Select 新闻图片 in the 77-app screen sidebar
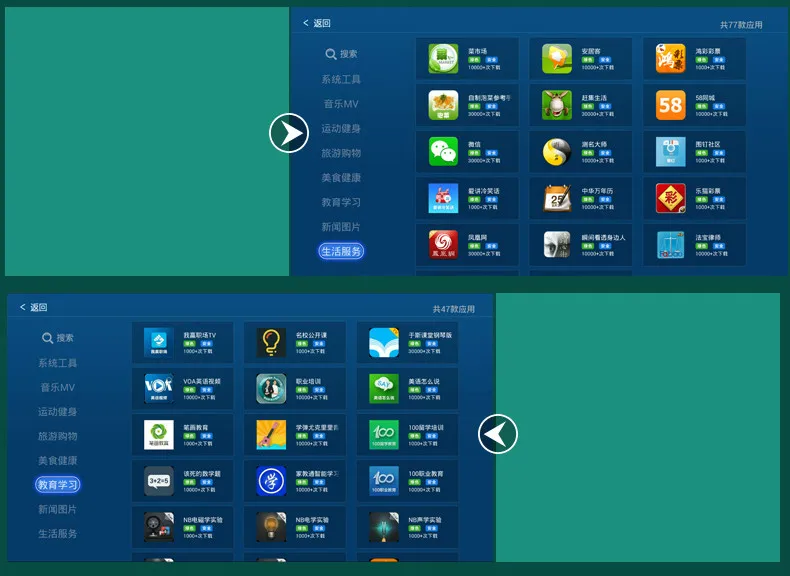Viewport: 790px width, 576px height. (341, 227)
